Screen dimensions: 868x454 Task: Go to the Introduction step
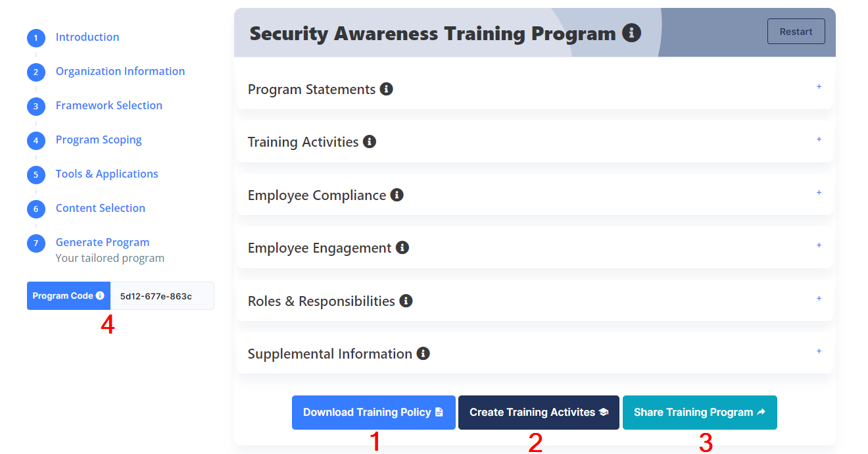click(87, 37)
